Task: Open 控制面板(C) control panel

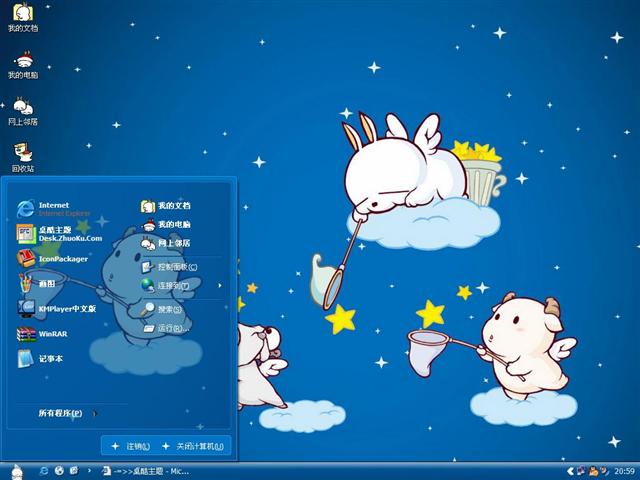Action: [x=169, y=267]
